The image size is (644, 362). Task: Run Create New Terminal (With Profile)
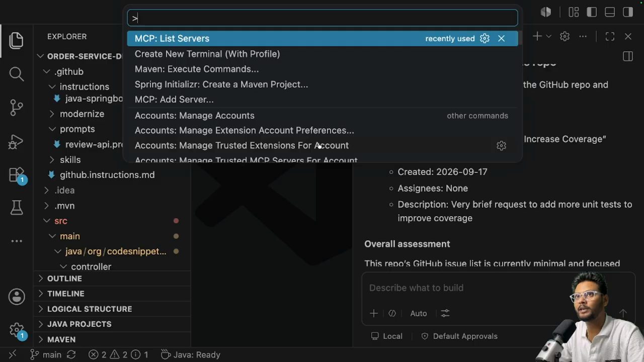[323, 54]
